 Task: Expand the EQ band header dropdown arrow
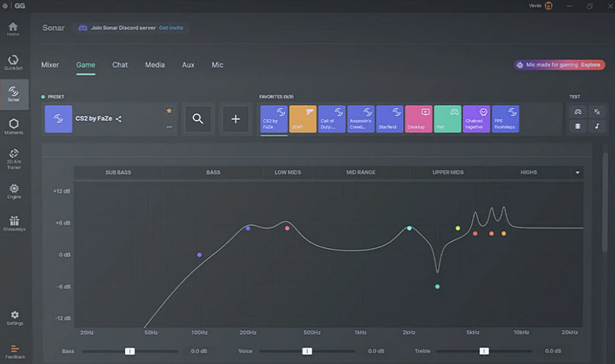[577, 172]
